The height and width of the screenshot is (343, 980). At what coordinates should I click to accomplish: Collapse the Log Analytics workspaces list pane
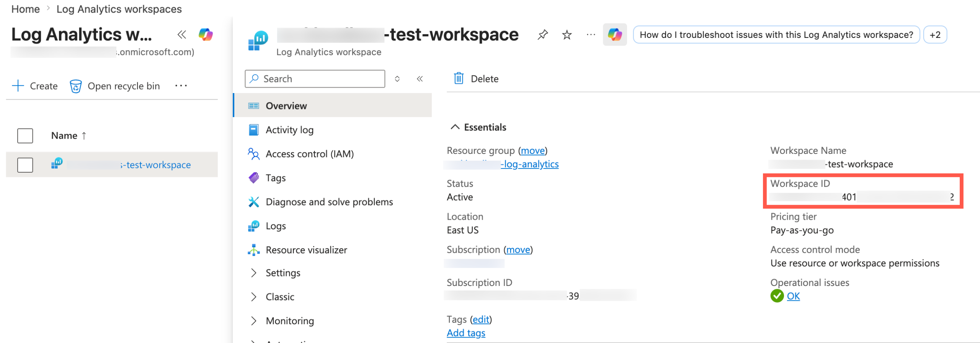pos(182,35)
